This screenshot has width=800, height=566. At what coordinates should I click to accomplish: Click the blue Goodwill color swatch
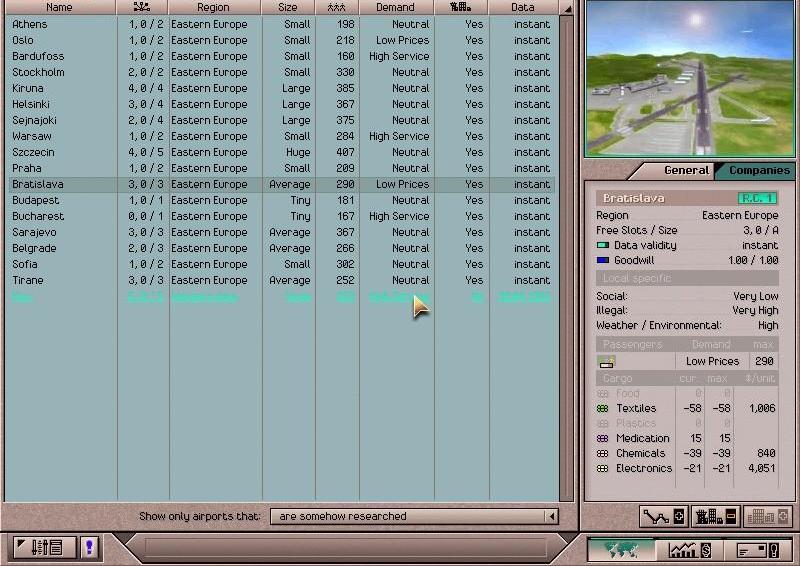click(x=603, y=260)
